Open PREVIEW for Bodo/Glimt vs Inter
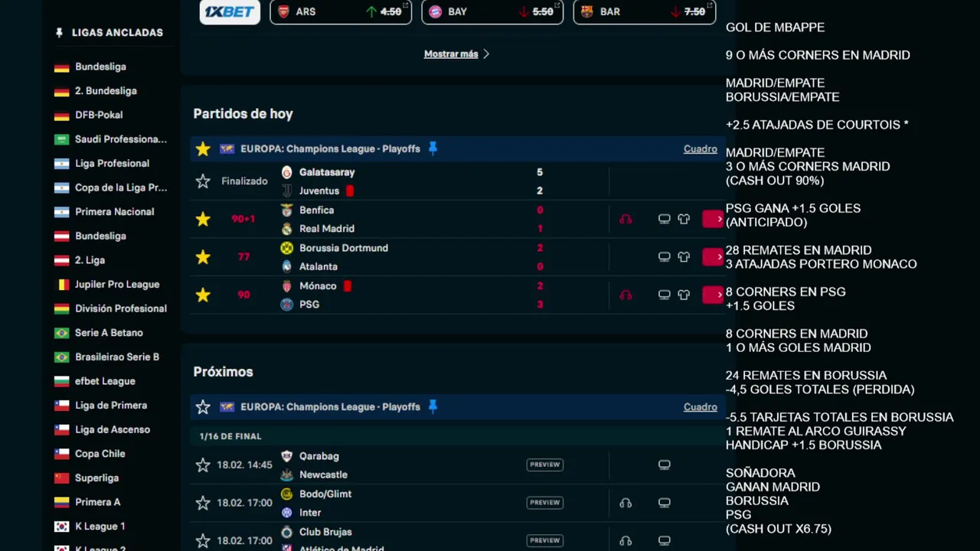 click(544, 502)
